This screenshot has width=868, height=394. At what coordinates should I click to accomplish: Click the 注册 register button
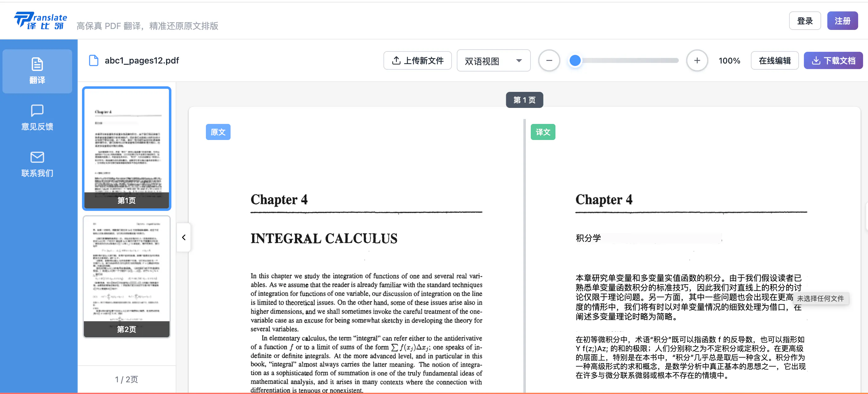tap(842, 21)
